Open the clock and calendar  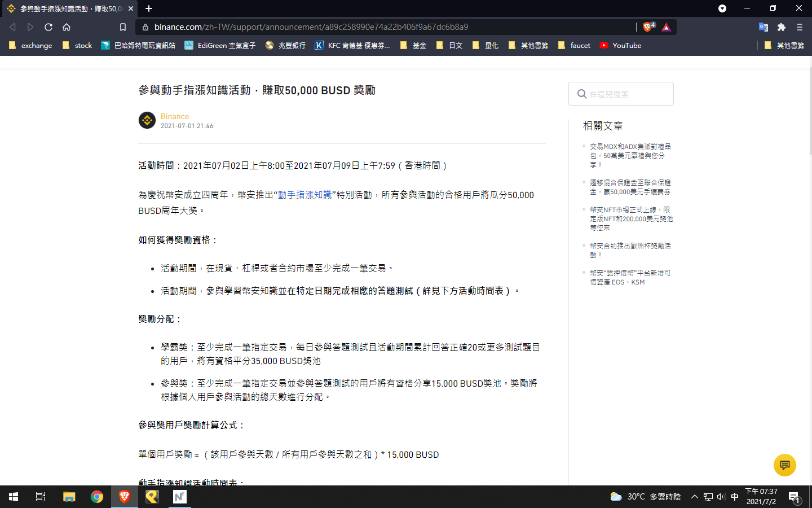click(x=761, y=497)
